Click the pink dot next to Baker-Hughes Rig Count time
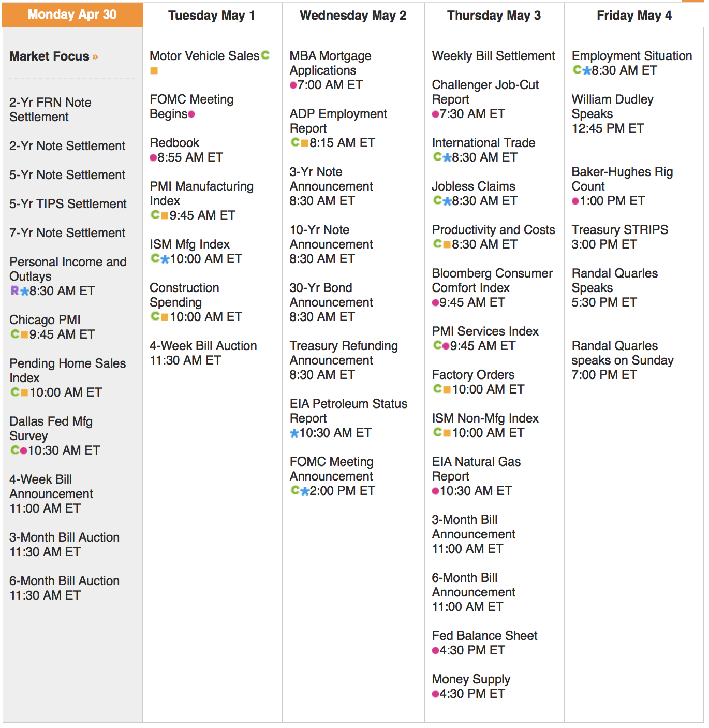 coord(575,201)
